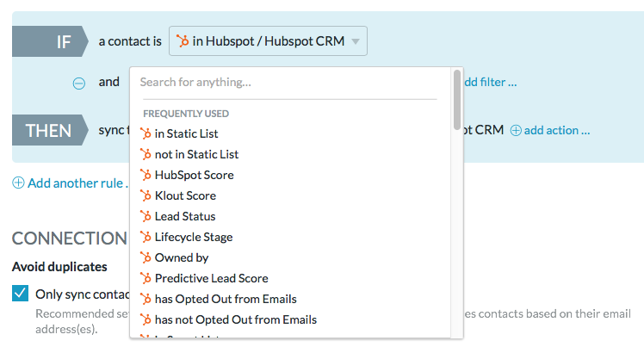Choose 'HubSpot Score' from the list
The height and width of the screenshot is (347, 644).
pos(194,175)
